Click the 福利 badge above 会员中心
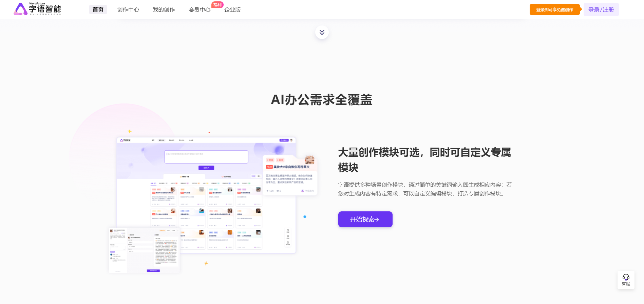Screen dimensions: 644x304 click(x=217, y=5)
